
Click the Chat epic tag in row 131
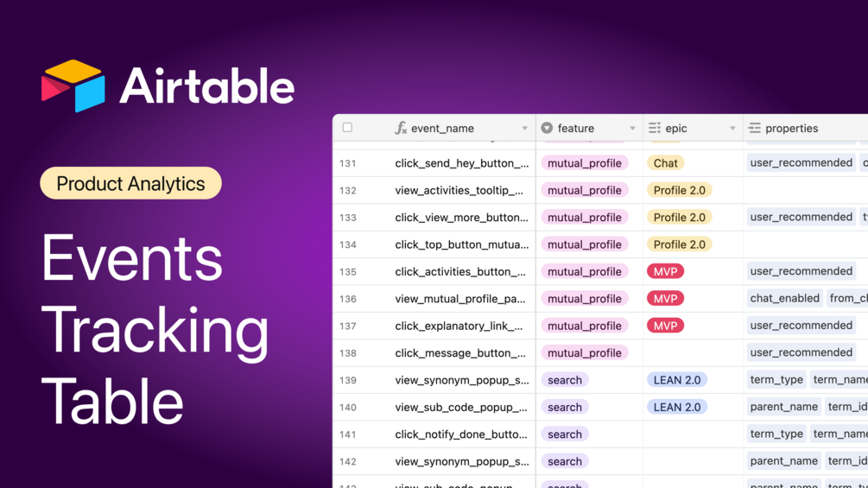(x=665, y=163)
